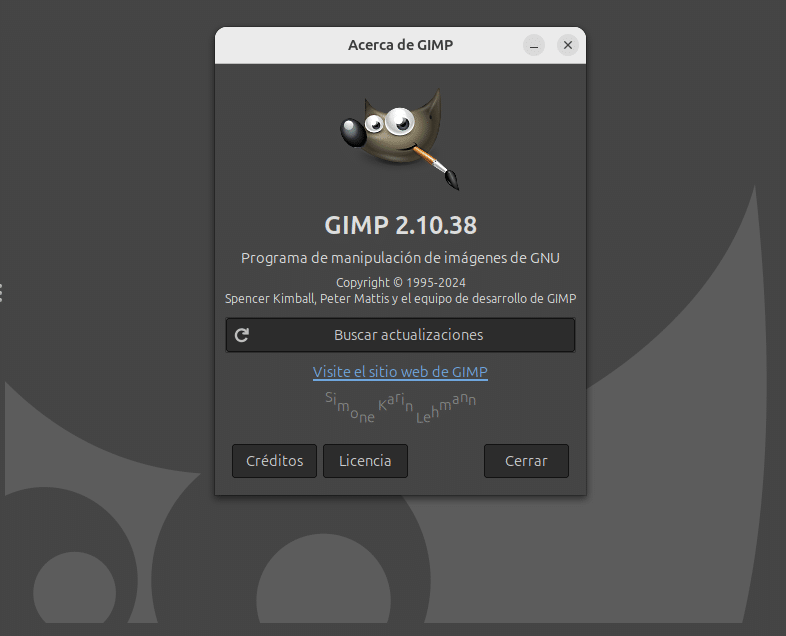
Task: Click the Acerca de GIMP title bar text
Action: click(x=400, y=45)
